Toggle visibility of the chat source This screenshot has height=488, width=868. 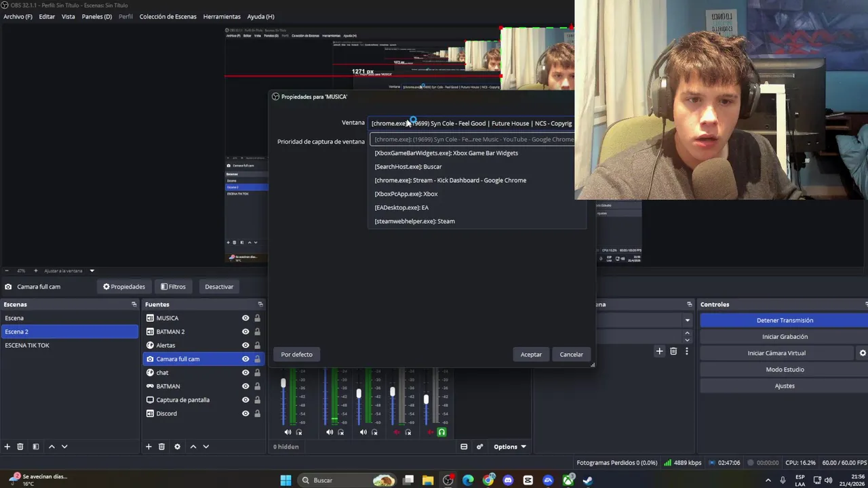tap(245, 372)
